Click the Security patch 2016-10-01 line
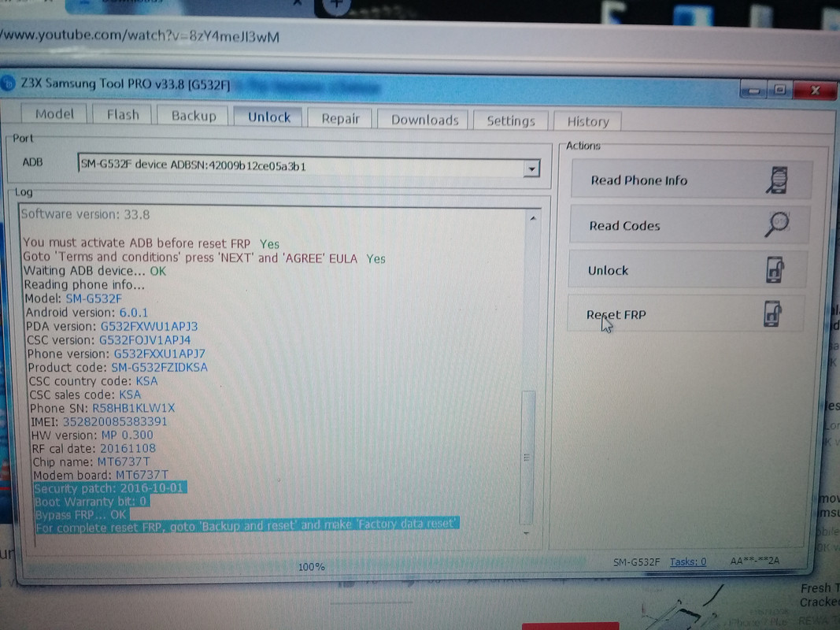 click(x=109, y=488)
